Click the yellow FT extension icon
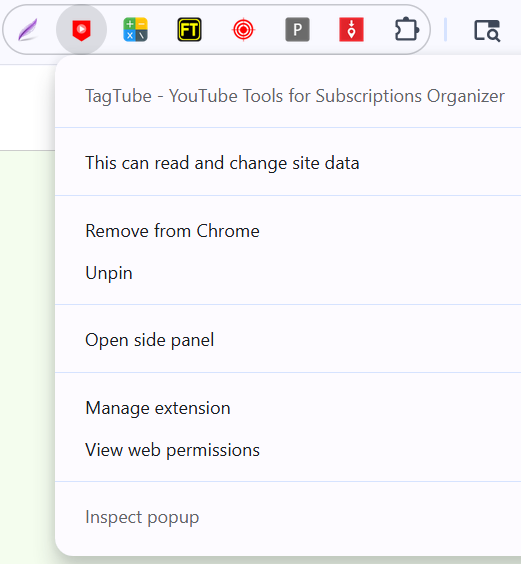Image resolution: width=521 pixels, height=564 pixels. [189, 29]
